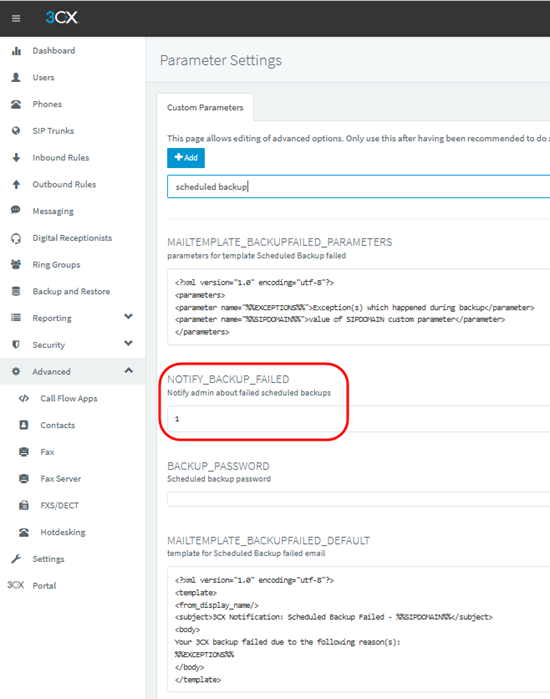Click the Dashboard bar chart icon
The image size is (550, 699).
pyautogui.click(x=16, y=51)
